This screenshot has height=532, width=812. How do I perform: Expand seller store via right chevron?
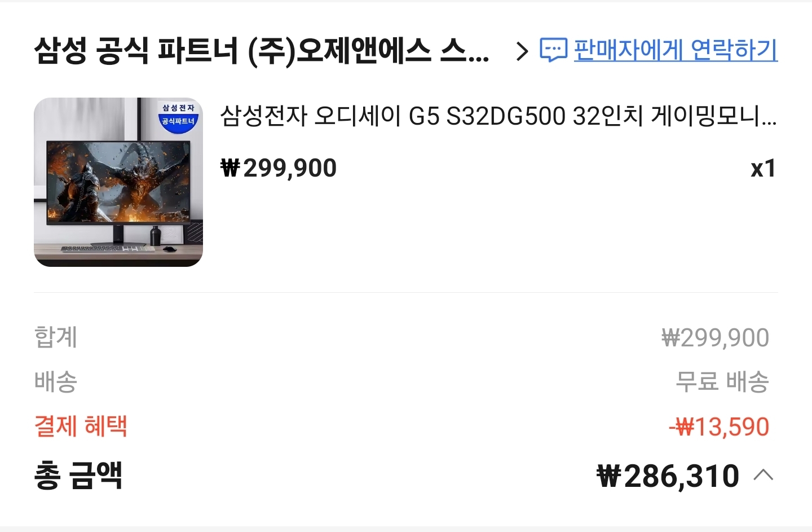click(522, 51)
